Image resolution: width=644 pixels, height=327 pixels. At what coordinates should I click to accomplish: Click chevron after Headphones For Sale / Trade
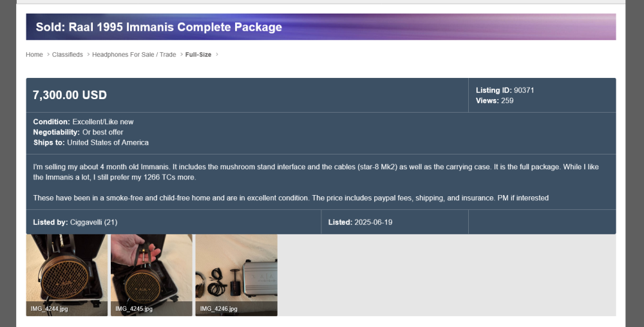click(182, 55)
